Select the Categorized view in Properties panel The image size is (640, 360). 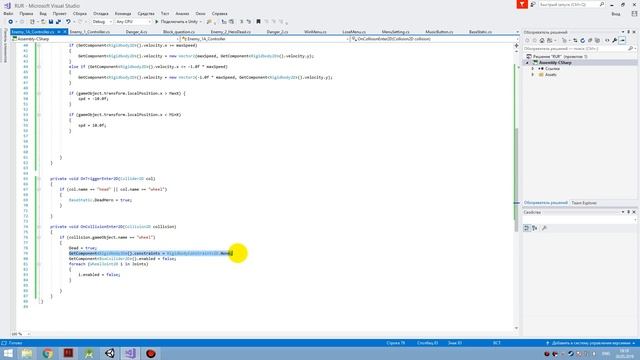(527, 228)
